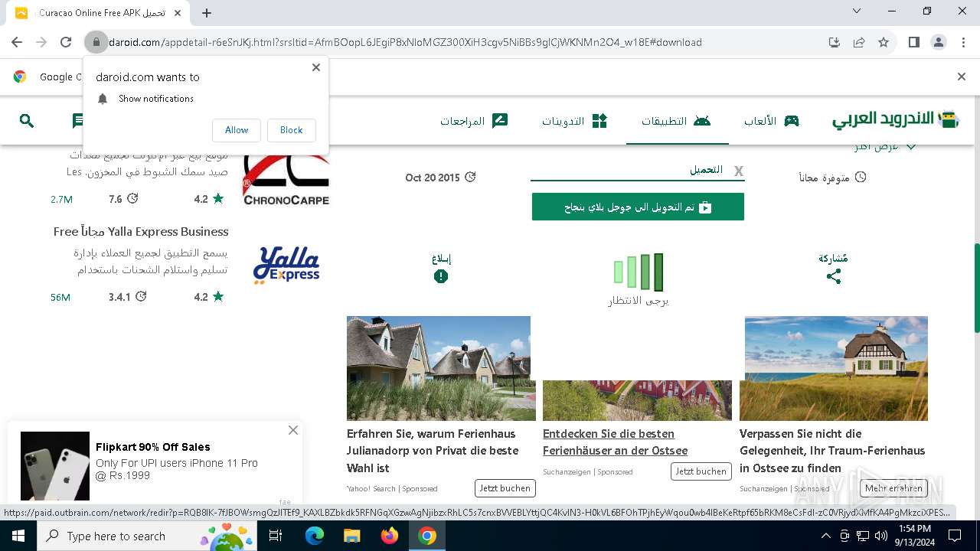This screenshot has height=551, width=980.
Task: Open a new browser tab
Action: click(x=207, y=13)
